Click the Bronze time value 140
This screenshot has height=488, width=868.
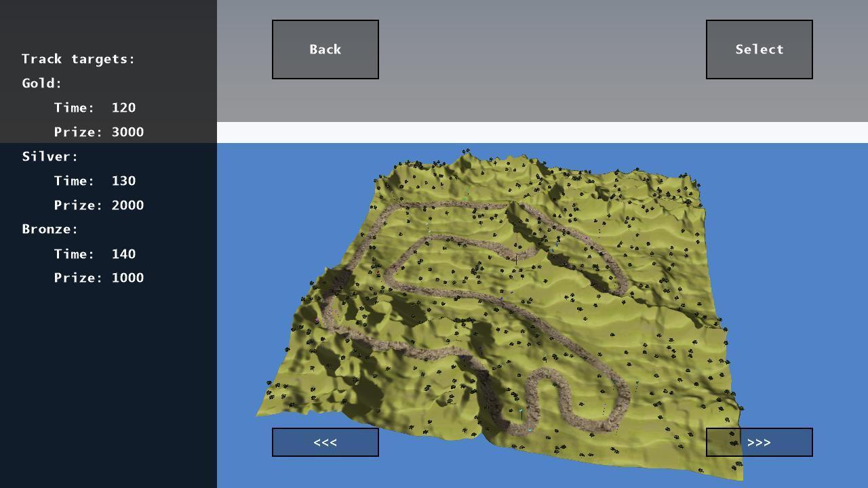tap(123, 254)
